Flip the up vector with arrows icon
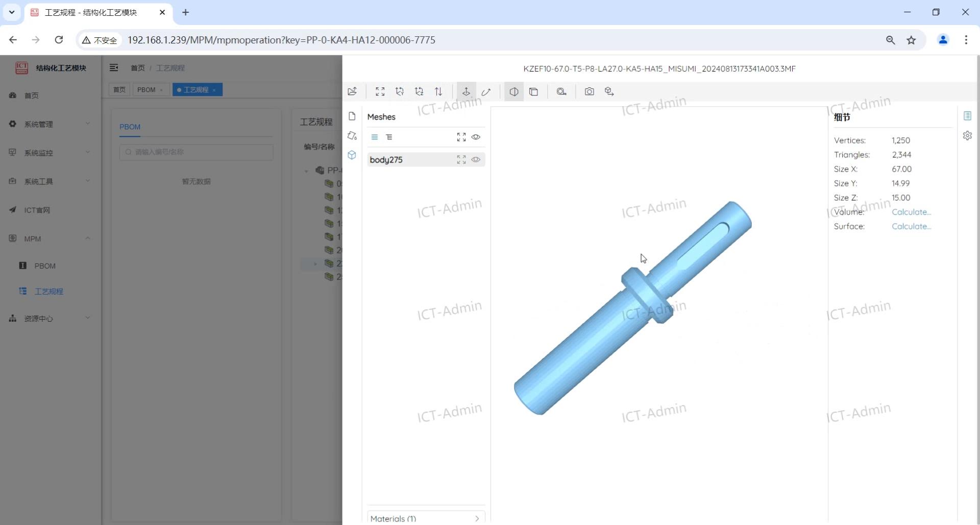Image resolution: width=980 pixels, height=525 pixels. tap(438, 91)
